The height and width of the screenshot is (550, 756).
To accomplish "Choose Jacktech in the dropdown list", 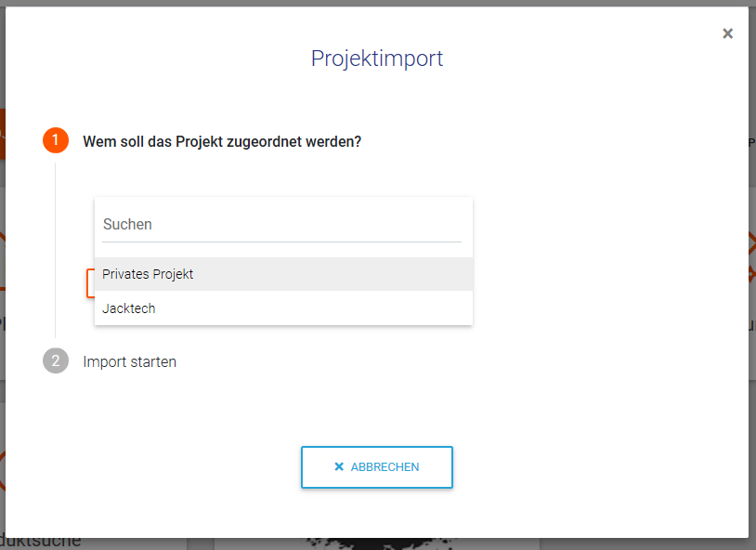I will (x=283, y=308).
